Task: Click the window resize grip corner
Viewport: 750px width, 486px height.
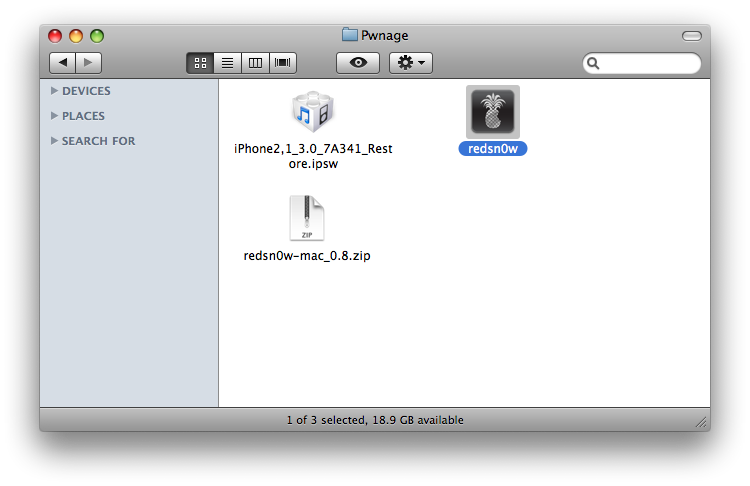Action: click(701, 422)
